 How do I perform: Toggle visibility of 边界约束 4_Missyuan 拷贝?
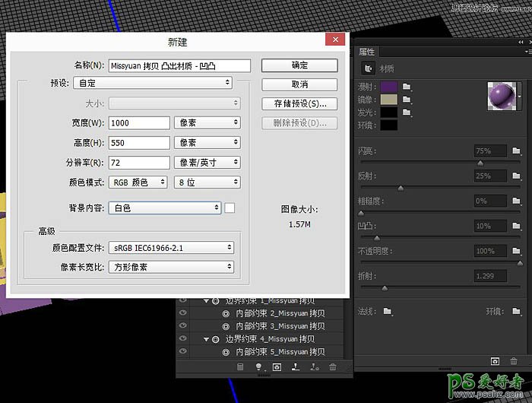coord(182,339)
